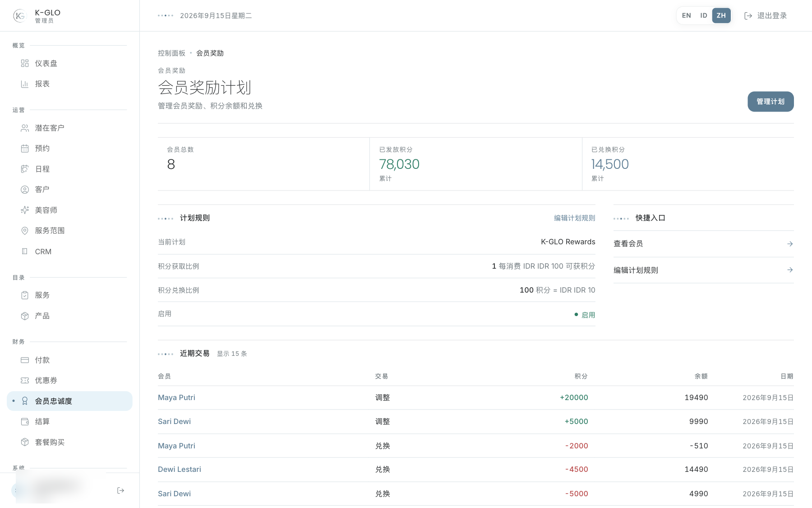Open Maya Putri in the -2000 row
This screenshot has width=812, height=508.
click(x=176, y=446)
